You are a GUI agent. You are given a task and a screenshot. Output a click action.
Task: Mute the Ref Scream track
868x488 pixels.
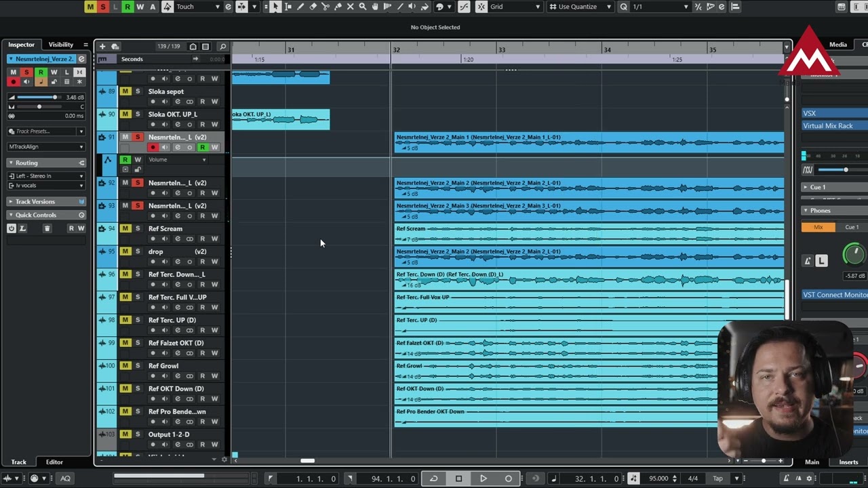[125, 228]
